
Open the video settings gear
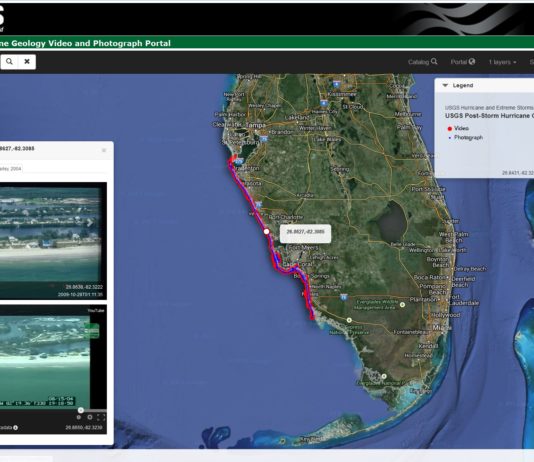point(90,417)
